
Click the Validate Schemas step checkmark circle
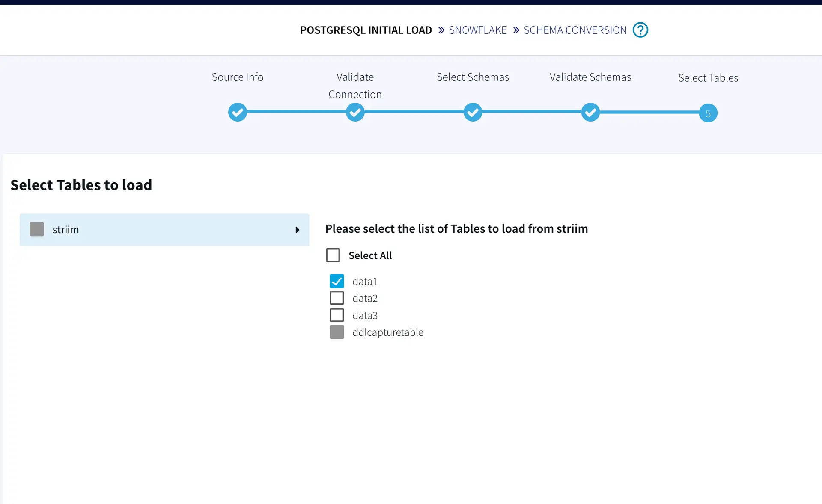pos(590,112)
